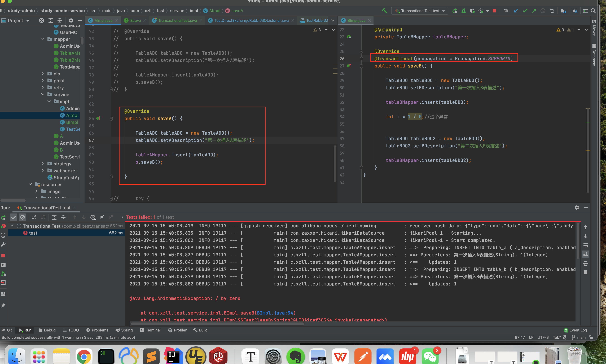The width and height of the screenshot is (606, 364).
Task: Toggle show passed tests checkmark
Action: tap(14, 217)
